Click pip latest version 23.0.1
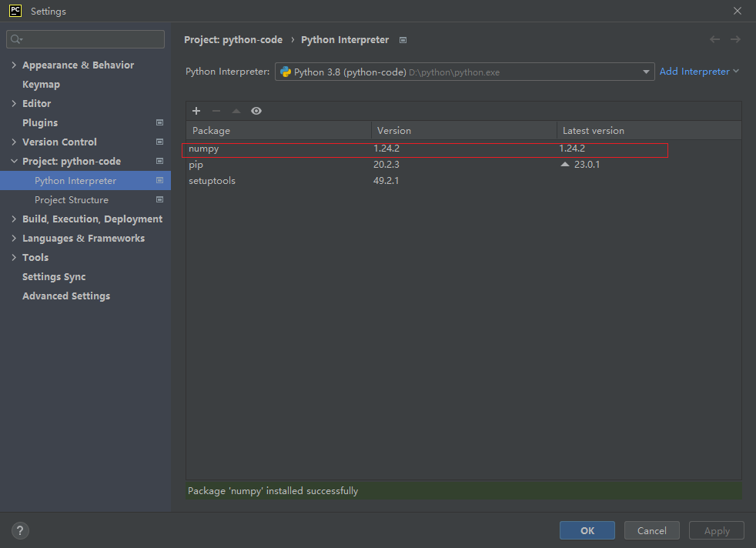The width and height of the screenshot is (756, 548). tap(587, 165)
